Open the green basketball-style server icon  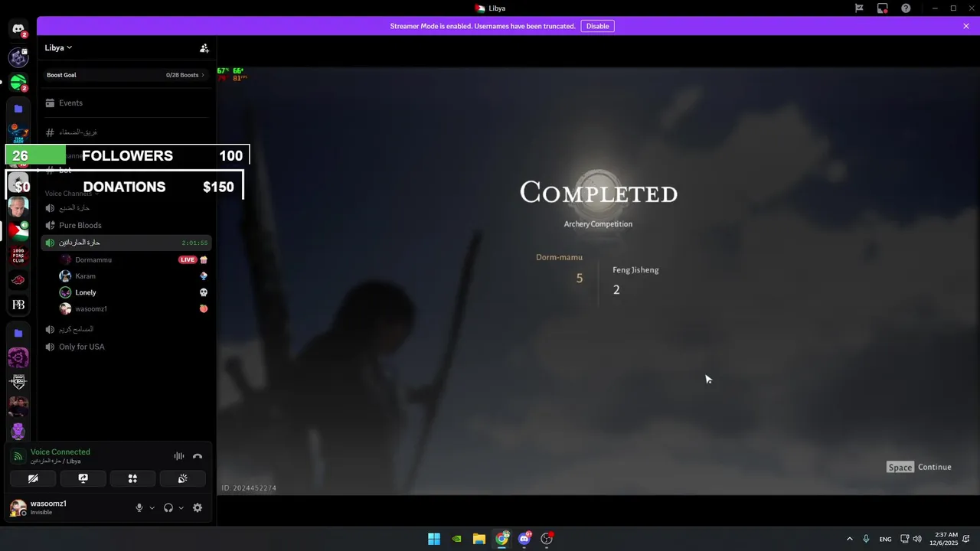18,82
